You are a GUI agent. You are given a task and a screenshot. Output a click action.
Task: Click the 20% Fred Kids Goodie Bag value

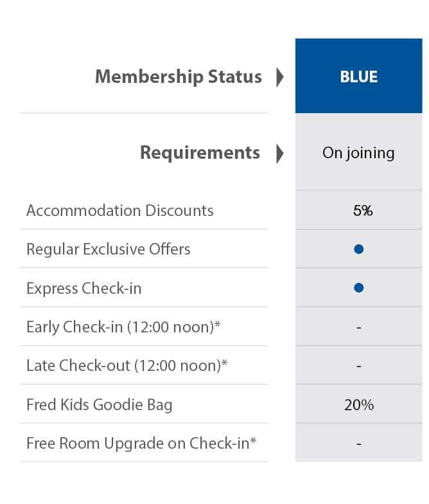pyautogui.click(x=359, y=405)
